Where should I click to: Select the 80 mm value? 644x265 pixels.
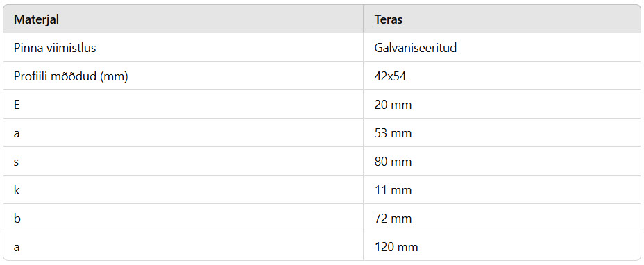coord(393,162)
